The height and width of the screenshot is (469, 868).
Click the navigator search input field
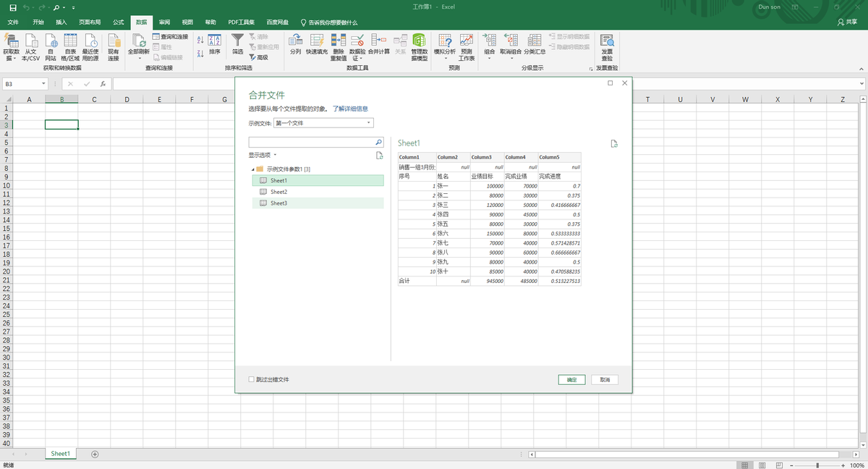(x=311, y=143)
